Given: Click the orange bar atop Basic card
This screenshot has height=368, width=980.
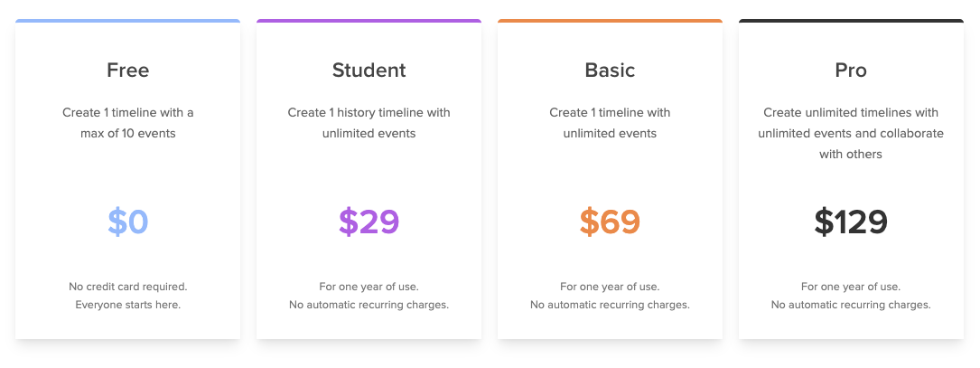Looking at the screenshot, I should [610, 21].
